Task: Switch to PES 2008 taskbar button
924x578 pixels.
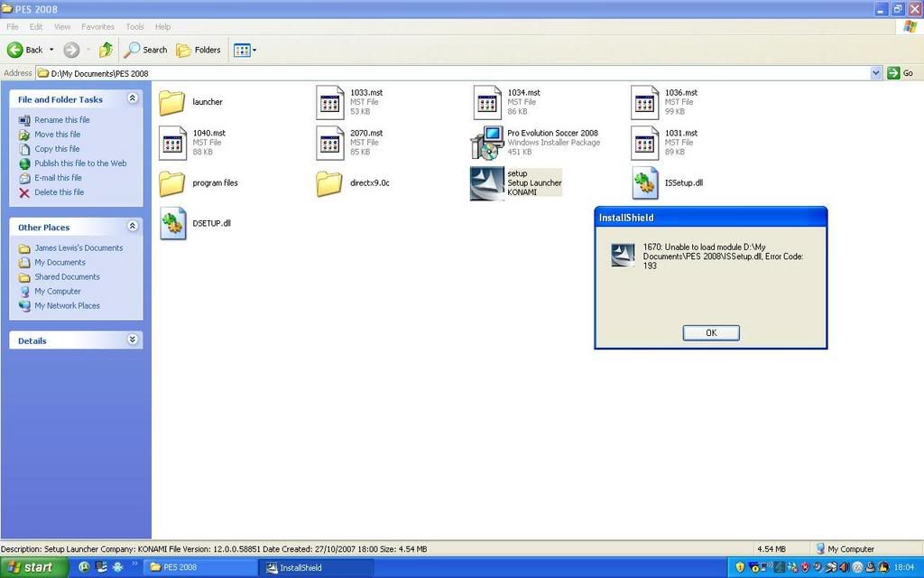Action: (x=199, y=567)
